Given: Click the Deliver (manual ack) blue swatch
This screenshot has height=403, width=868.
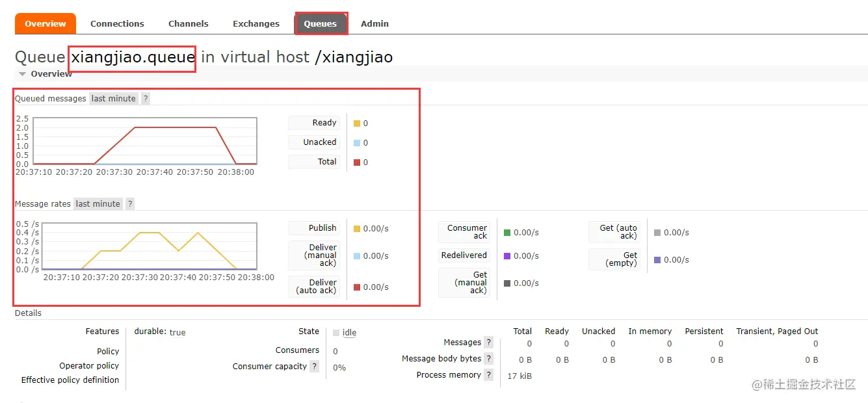Looking at the screenshot, I should coord(357,256).
